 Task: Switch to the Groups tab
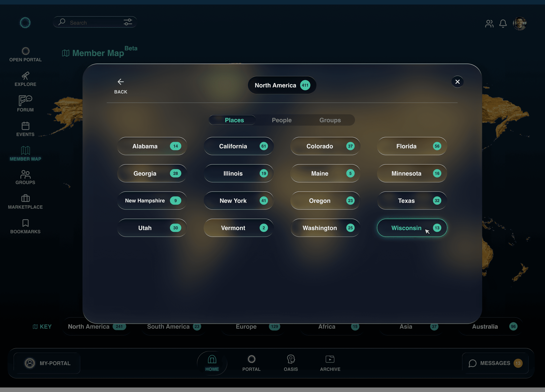330,120
